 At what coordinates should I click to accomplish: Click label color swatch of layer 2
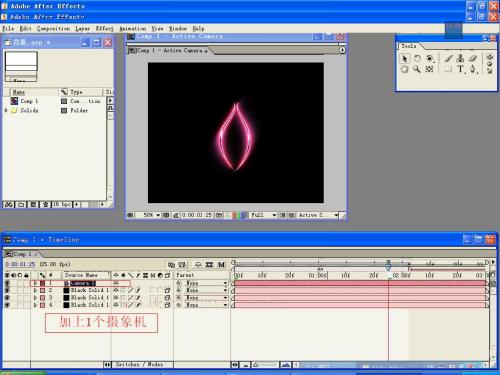pyautogui.click(x=43, y=291)
